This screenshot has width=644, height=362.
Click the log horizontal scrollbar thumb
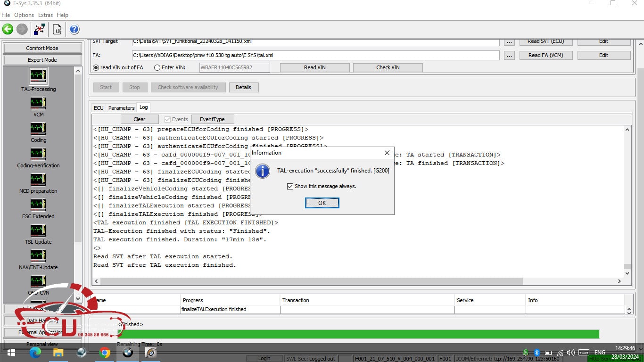[x=312, y=281]
